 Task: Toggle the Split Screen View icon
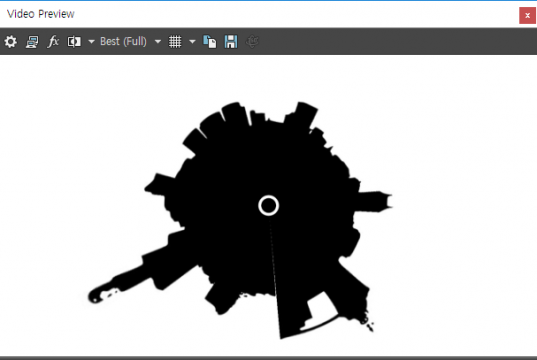tap(74, 42)
